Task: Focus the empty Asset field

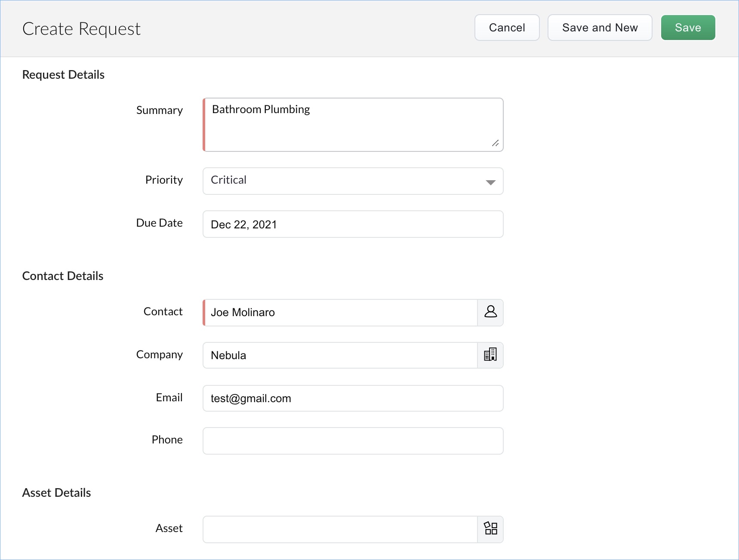Action: pyautogui.click(x=340, y=529)
